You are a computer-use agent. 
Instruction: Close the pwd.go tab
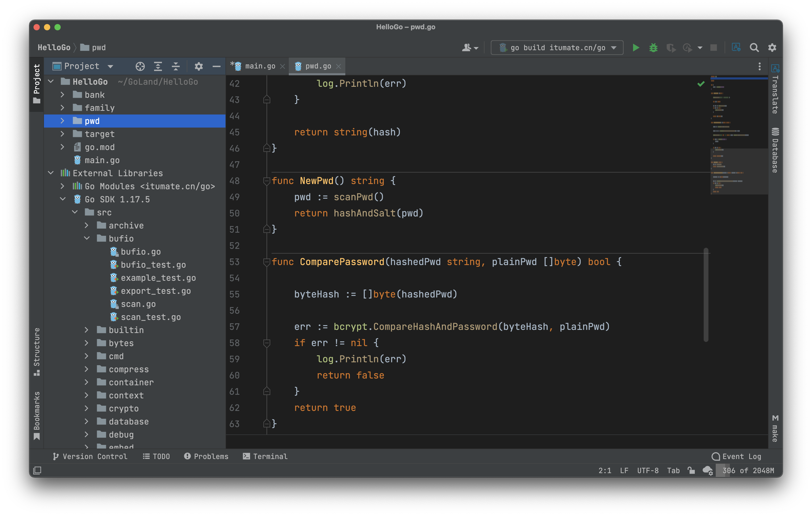coord(339,66)
